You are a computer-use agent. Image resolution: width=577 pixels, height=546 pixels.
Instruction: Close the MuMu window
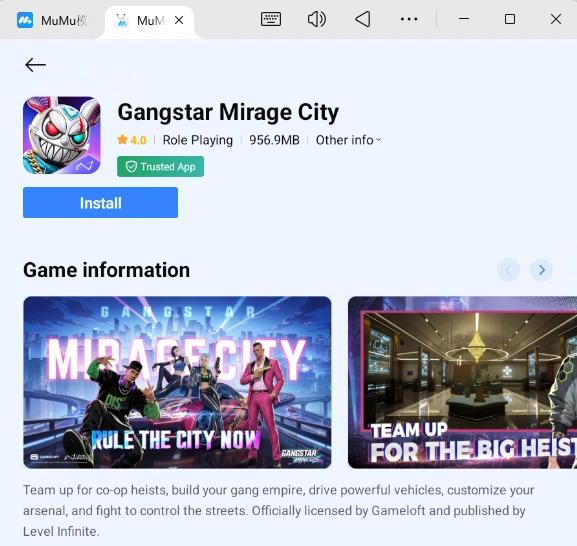point(556,19)
